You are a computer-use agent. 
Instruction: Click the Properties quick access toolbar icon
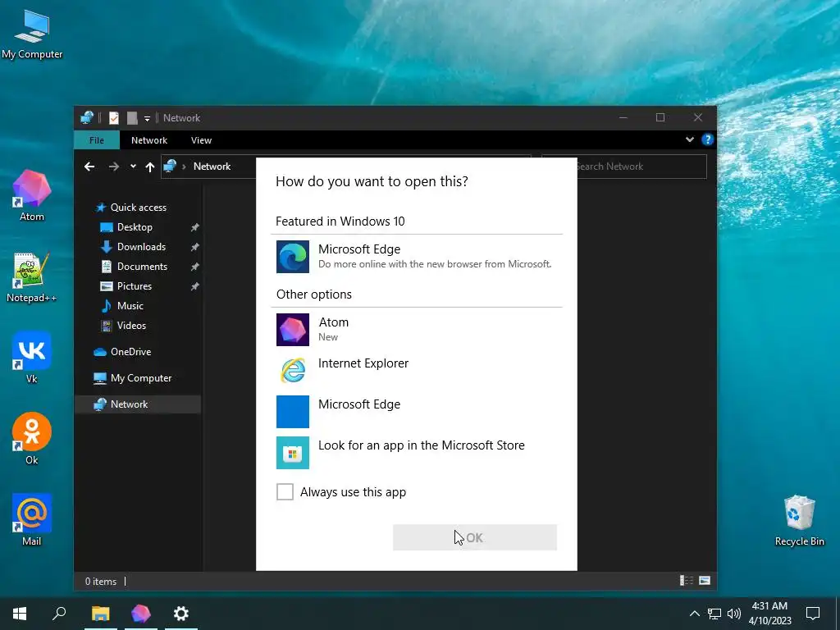pos(113,118)
